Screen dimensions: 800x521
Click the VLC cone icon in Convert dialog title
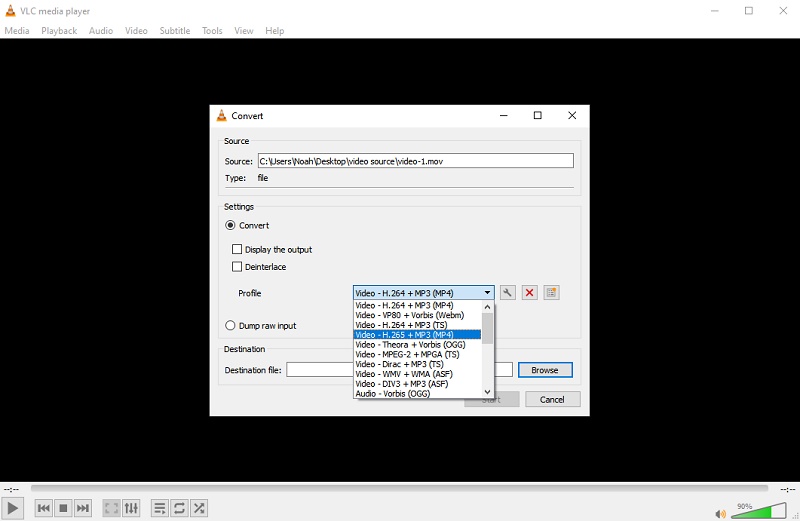click(x=221, y=116)
